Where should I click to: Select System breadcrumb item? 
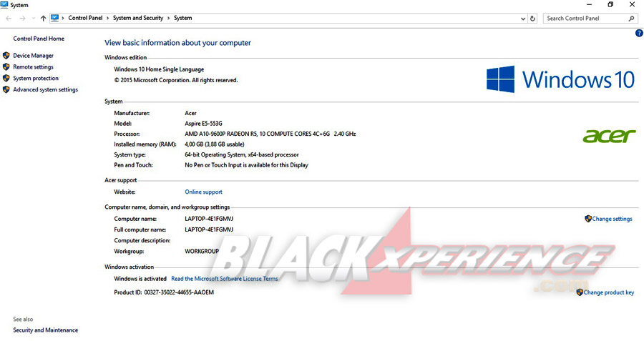(x=182, y=18)
